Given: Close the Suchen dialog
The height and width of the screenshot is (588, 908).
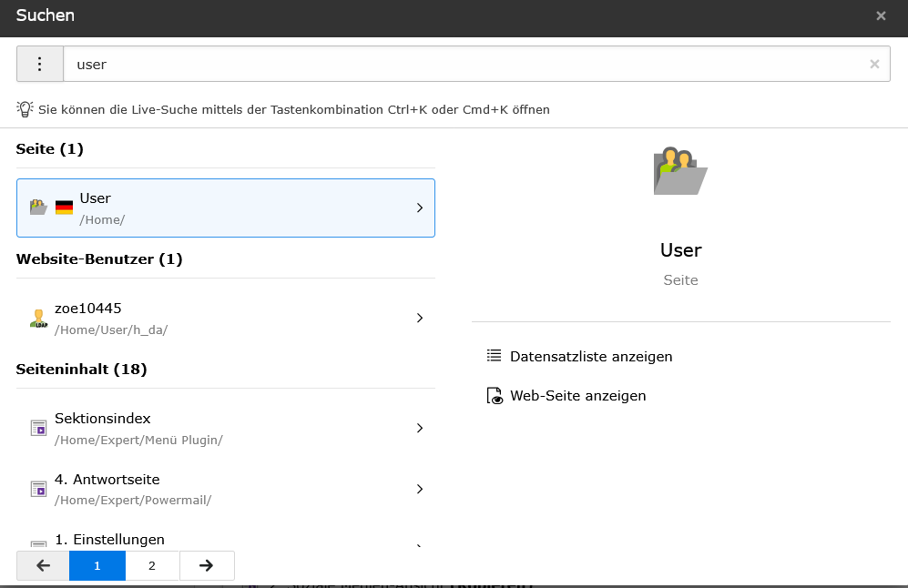Looking at the screenshot, I should (881, 15).
